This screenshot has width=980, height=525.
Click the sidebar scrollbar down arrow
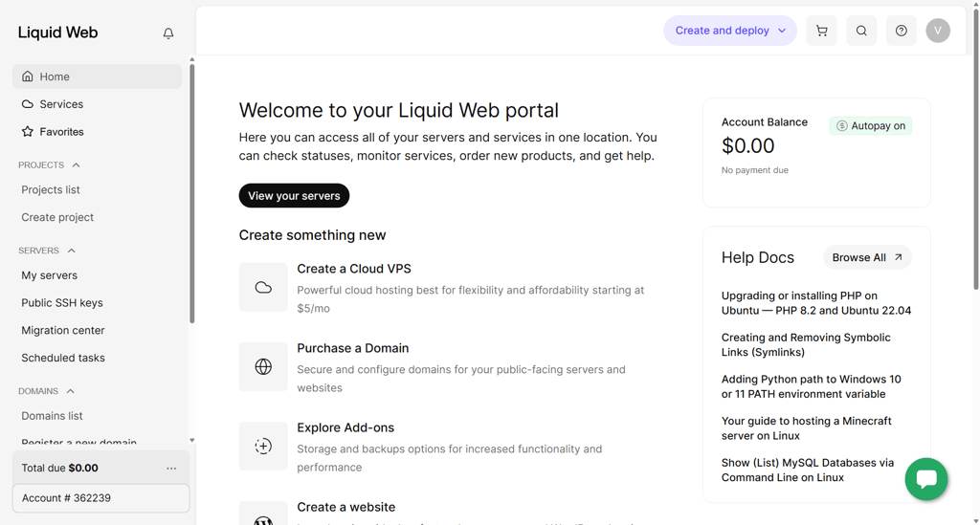pos(191,440)
